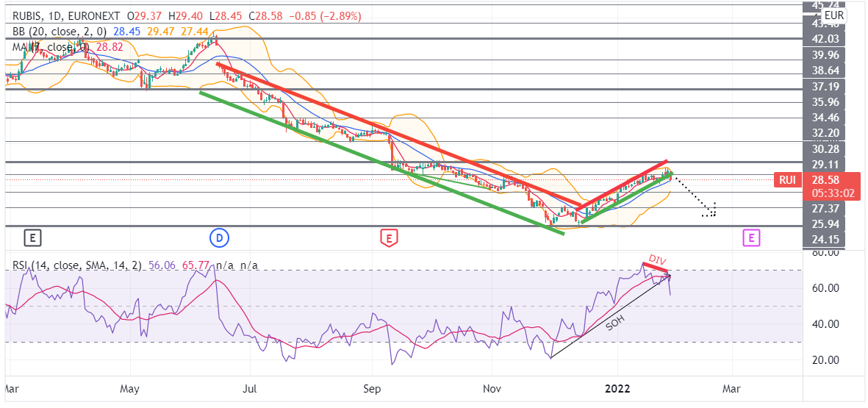Click the current price 28.58 countdown label
Screen dimensions: 868x408
[833, 187]
